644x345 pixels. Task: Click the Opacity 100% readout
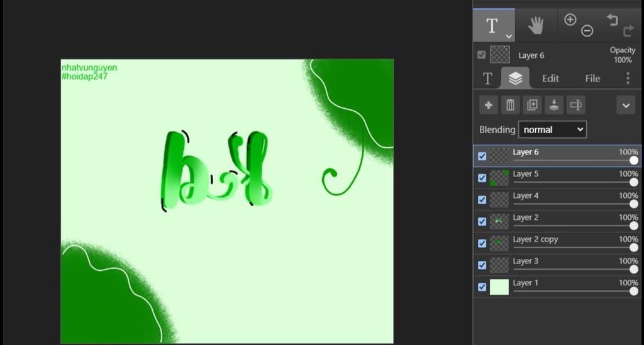tap(622, 55)
